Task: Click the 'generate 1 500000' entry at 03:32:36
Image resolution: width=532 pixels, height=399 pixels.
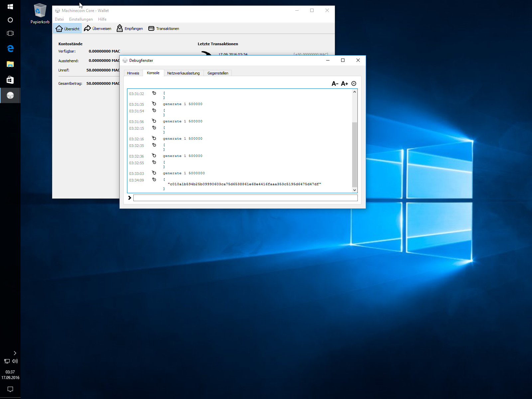Action: coord(183,156)
